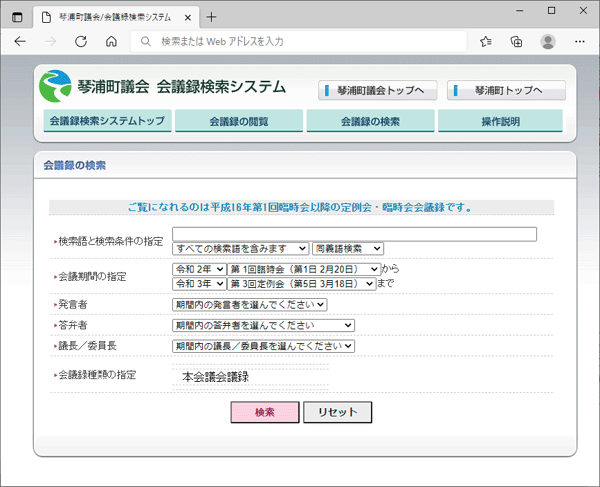This screenshot has width=600, height=487.
Task: Click the リセット button
Action: click(x=338, y=412)
